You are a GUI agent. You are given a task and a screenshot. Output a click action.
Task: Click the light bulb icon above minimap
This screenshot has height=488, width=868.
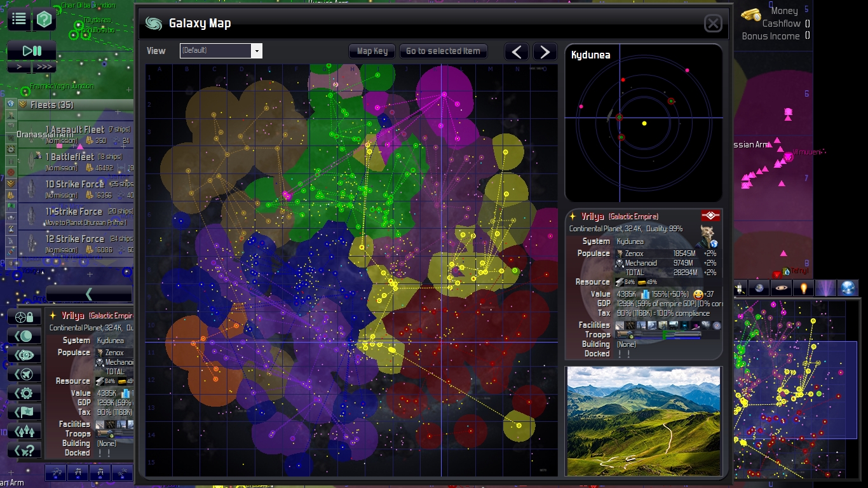tap(803, 288)
